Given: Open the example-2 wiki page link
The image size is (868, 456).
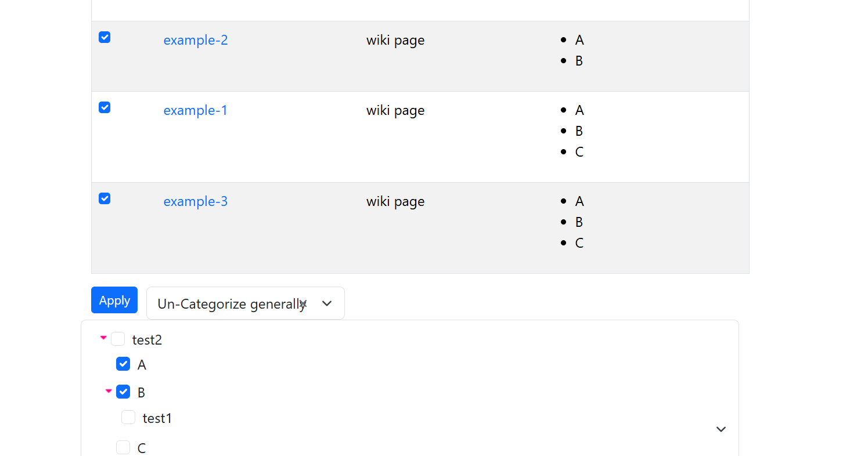Looking at the screenshot, I should pyautogui.click(x=196, y=40).
